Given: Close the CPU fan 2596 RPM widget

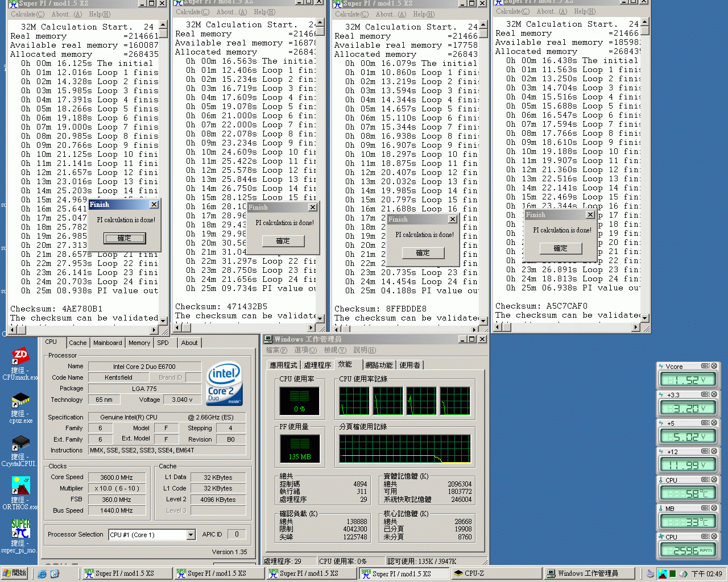Looking at the screenshot, I should [x=714, y=537].
